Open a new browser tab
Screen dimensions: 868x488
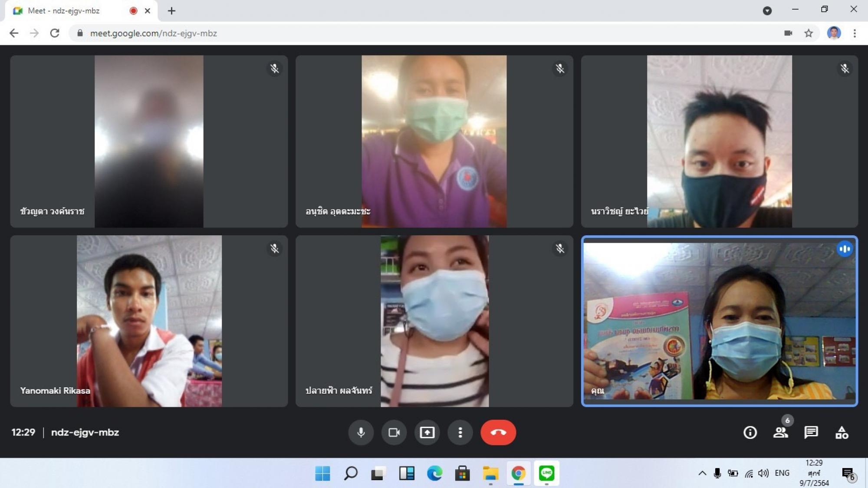(x=171, y=11)
